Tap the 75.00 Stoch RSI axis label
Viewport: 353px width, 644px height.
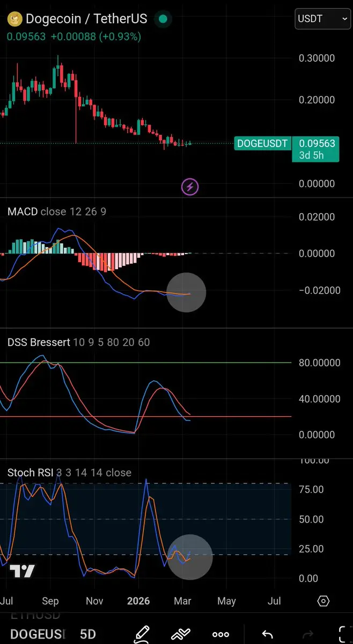311,489
